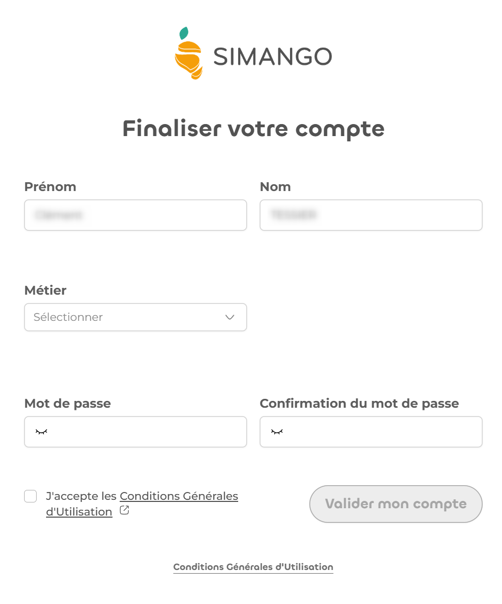Toggle visibility eye in password confirmation field
This screenshot has height=604, width=502.
pyautogui.click(x=277, y=432)
